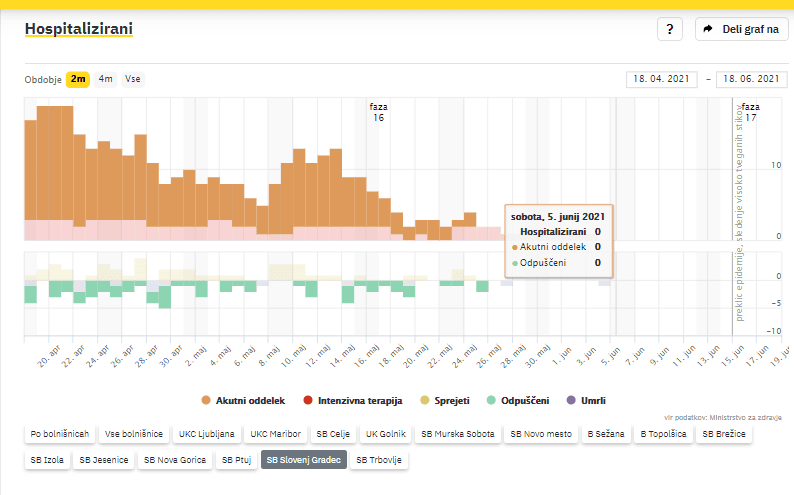Select the Vse period option
The height and width of the screenshot is (495, 794).
pyautogui.click(x=132, y=80)
